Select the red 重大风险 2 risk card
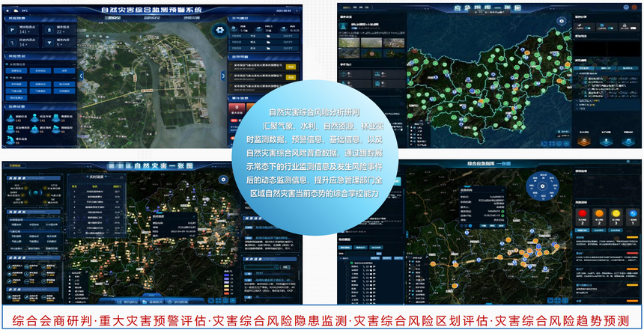Image resolution: width=644 pixels, height=330 pixels. [582, 216]
